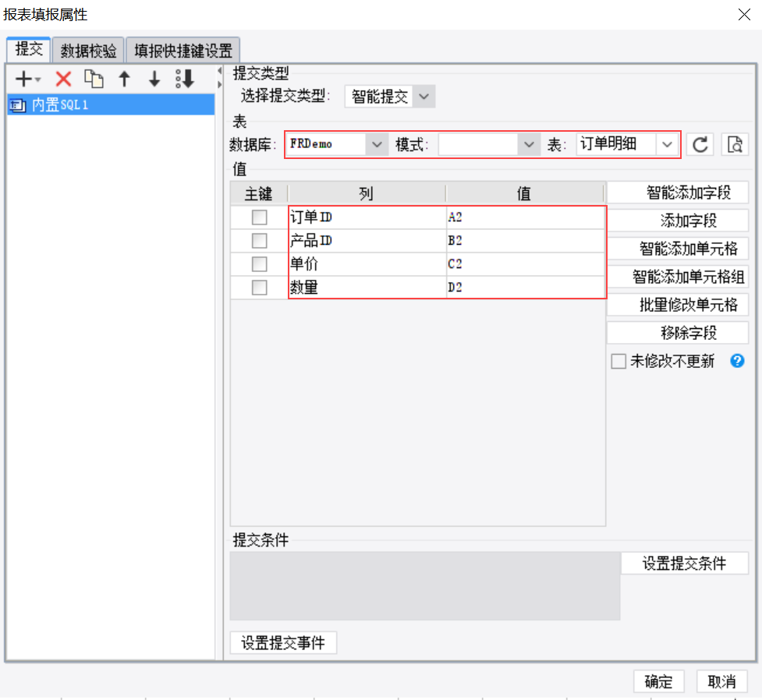The width and height of the screenshot is (762, 700).
Task: Click value cell A2
Action: pos(526,217)
